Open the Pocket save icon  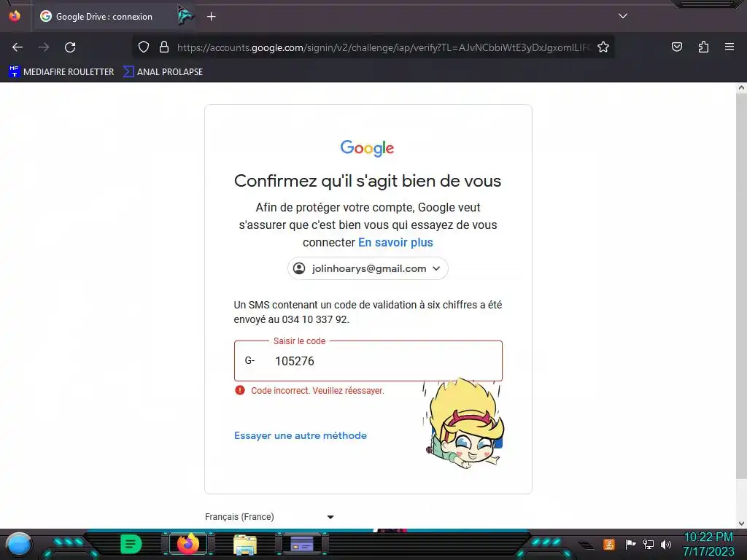pos(676,47)
